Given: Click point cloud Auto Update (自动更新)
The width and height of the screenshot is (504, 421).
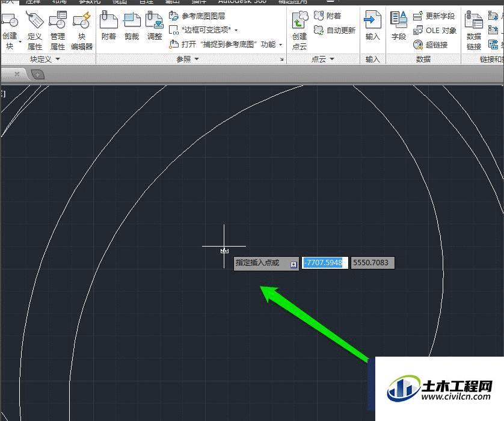Looking at the screenshot, I should pos(334,30).
